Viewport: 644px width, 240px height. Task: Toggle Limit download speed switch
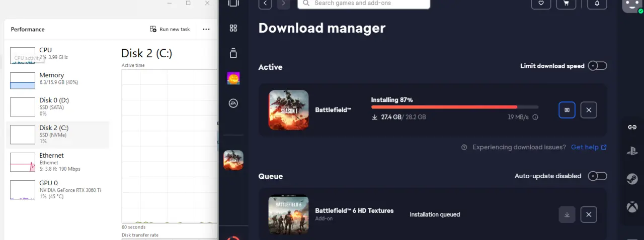coord(598,66)
